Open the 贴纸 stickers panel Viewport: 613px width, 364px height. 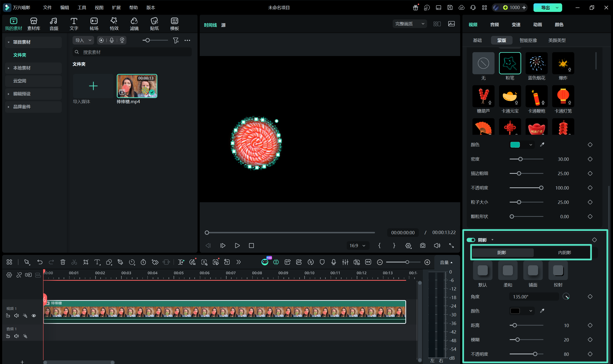click(154, 24)
